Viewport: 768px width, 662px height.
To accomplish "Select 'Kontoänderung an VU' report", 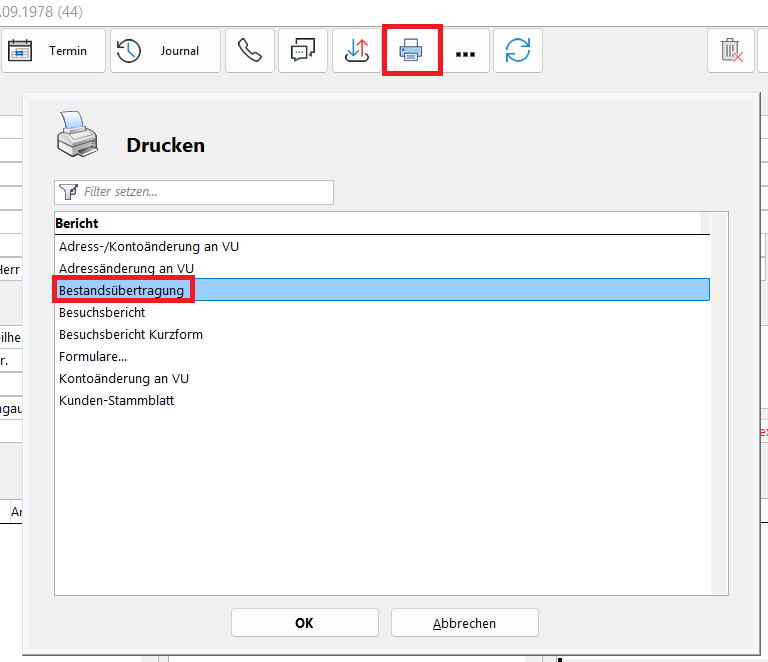I will click(123, 378).
